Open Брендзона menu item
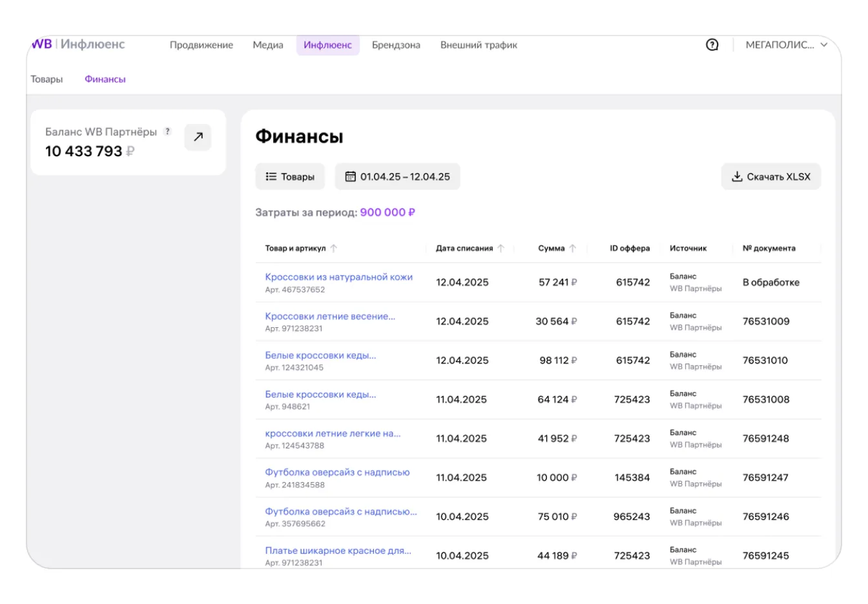Viewport: 868px width, 604px height. point(396,45)
